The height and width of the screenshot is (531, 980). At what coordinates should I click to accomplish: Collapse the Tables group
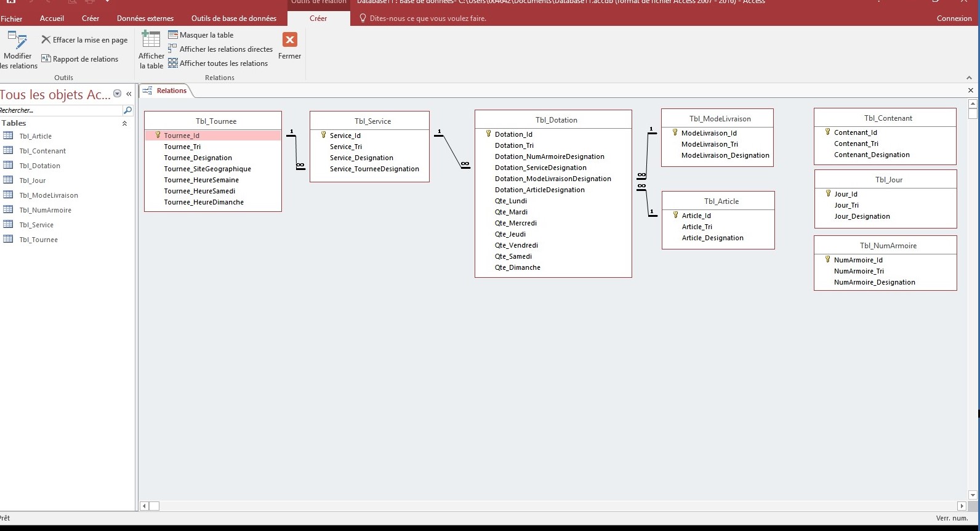click(124, 123)
